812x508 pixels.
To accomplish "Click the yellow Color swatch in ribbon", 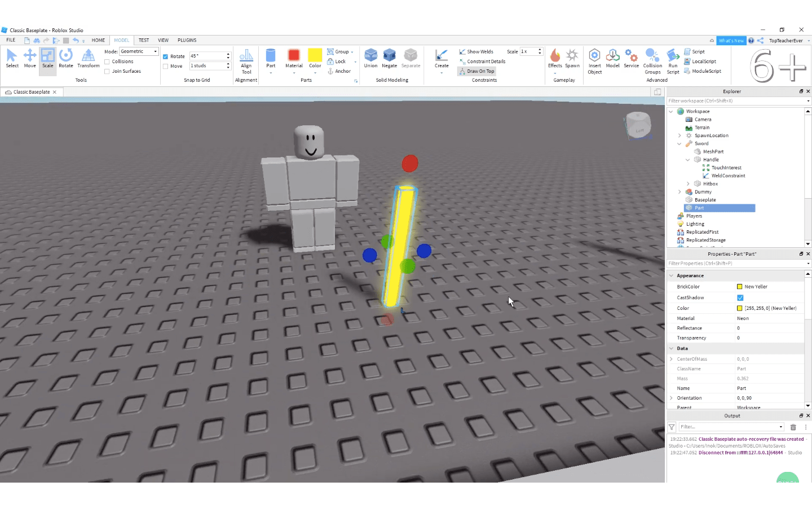I will click(315, 55).
